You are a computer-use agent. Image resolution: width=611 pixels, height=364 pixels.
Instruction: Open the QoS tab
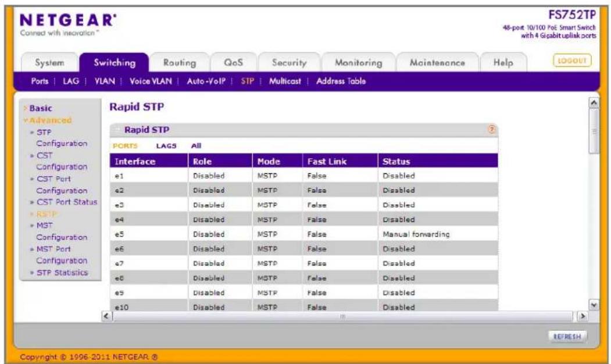coord(233,62)
